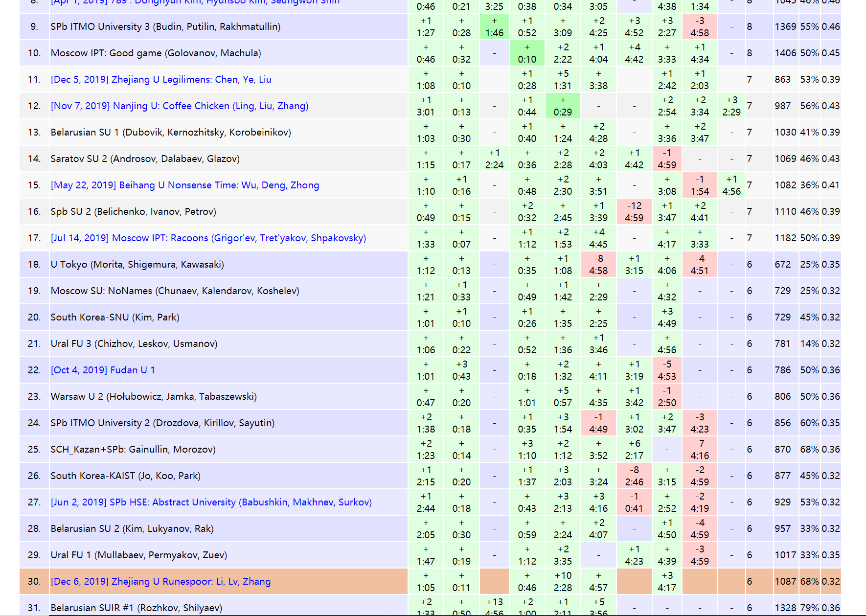This screenshot has height=616, width=866.
Task: Open the Zhejiang U Runespoor team link
Action: [160, 582]
